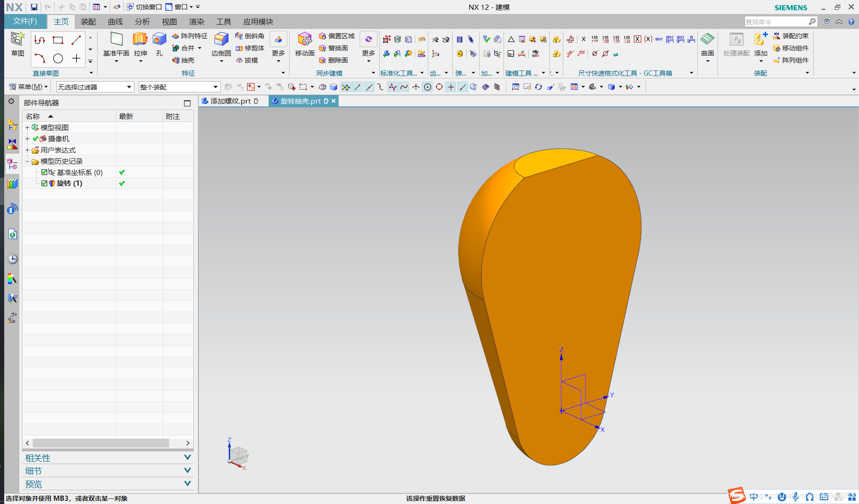The width and height of the screenshot is (859, 504).
Task: Select Pattern Component (阵列组件)
Action: [x=791, y=60]
